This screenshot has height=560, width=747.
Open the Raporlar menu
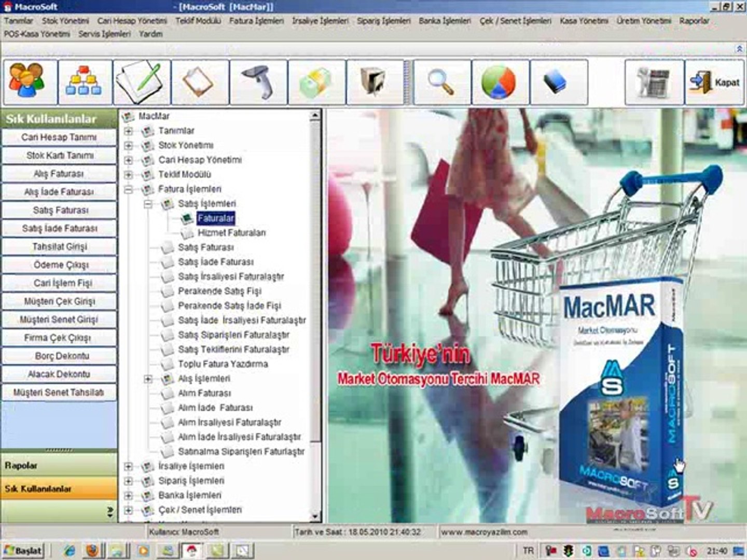[694, 21]
